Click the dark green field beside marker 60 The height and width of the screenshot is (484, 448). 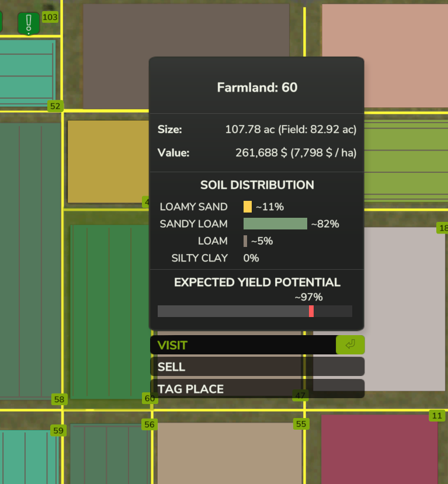coord(110,312)
